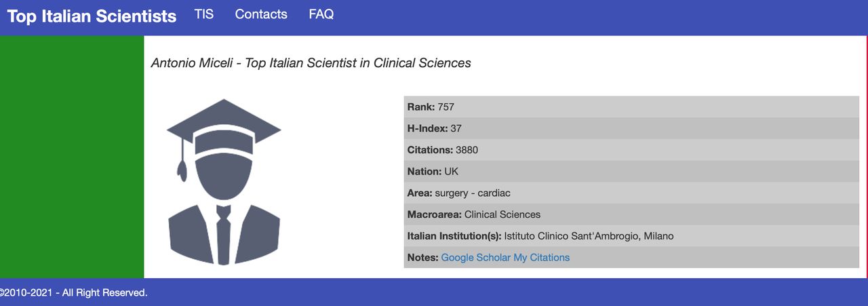
Task: Select the H-Index 37 row
Action: tap(631, 128)
